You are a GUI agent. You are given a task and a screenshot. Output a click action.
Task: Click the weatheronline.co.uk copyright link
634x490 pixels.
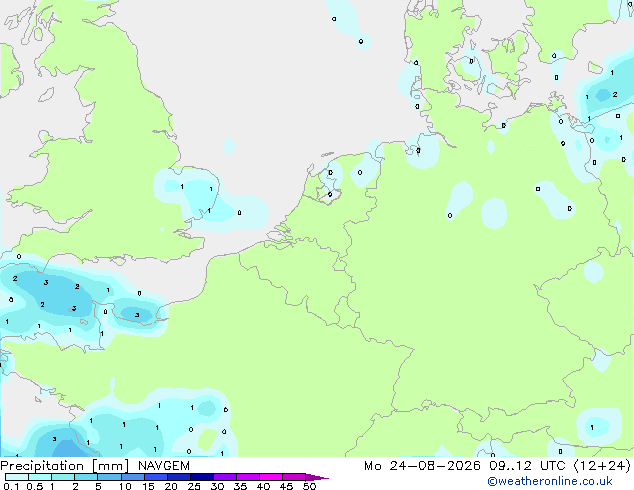[x=550, y=481]
